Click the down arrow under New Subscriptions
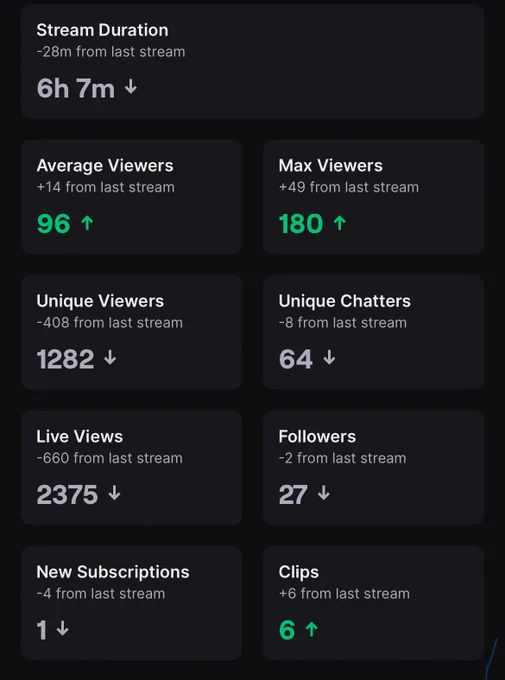The height and width of the screenshot is (680, 505). [x=62, y=628]
